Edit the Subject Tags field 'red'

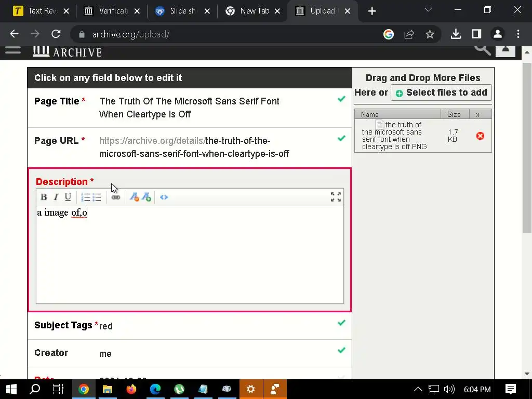pos(189,326)
